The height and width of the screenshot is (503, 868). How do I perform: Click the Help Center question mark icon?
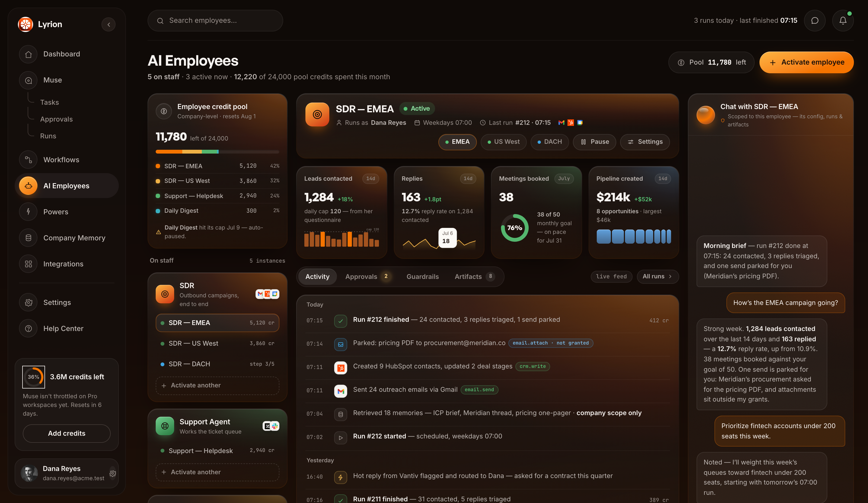tap(28, 329)
